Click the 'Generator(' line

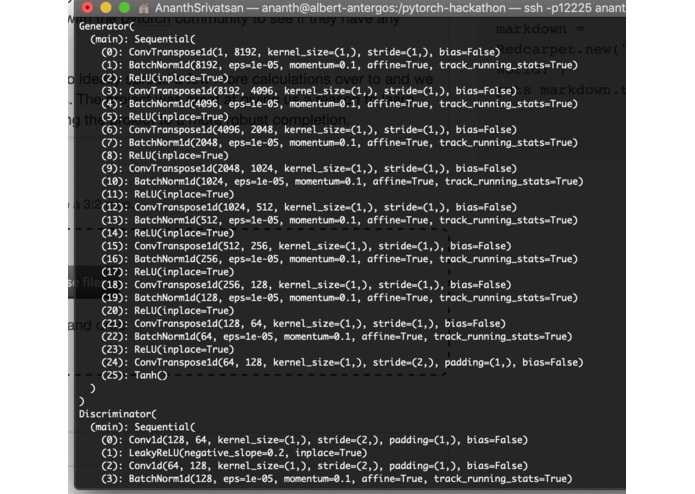(x=106, y=26)
